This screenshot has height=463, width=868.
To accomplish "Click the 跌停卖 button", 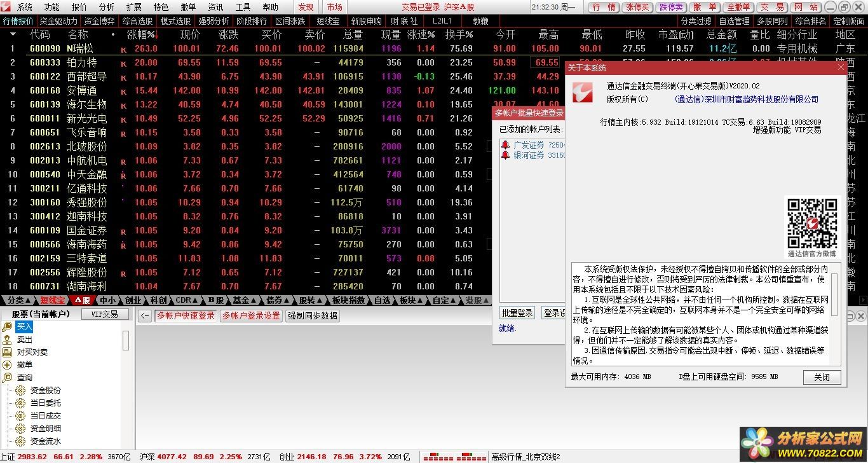I will [x=672, y=7].
